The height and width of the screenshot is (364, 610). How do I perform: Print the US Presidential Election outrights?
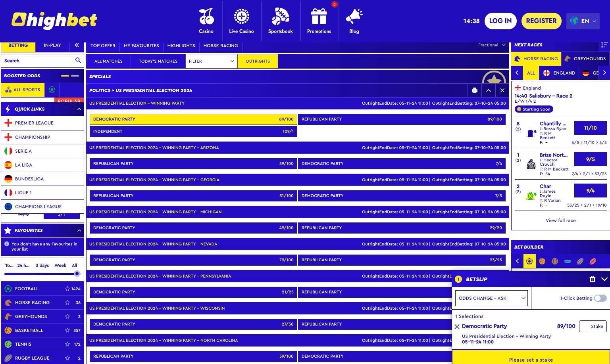474,90
